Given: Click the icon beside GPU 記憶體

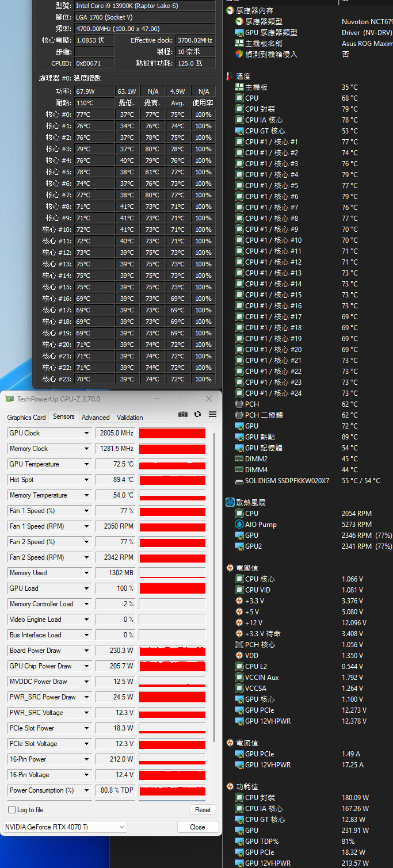Looking at the screenshot, I should 239,448.
